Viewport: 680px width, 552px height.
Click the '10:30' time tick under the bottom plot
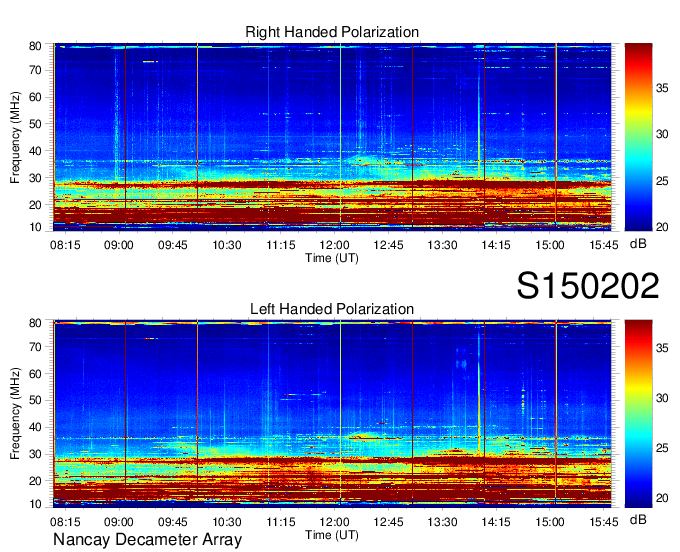(227, 522)
